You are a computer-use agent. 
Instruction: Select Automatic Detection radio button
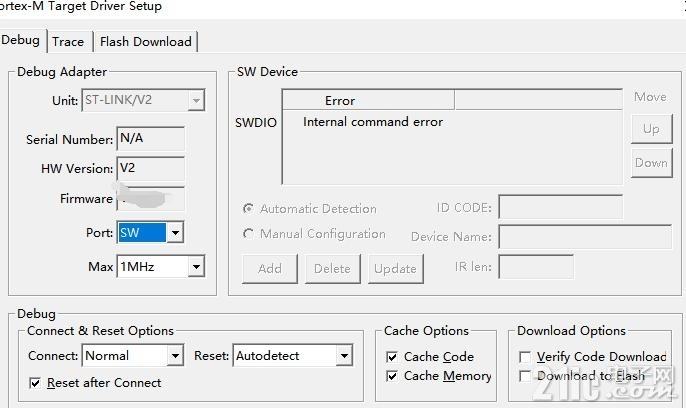(x=248, y=209)
